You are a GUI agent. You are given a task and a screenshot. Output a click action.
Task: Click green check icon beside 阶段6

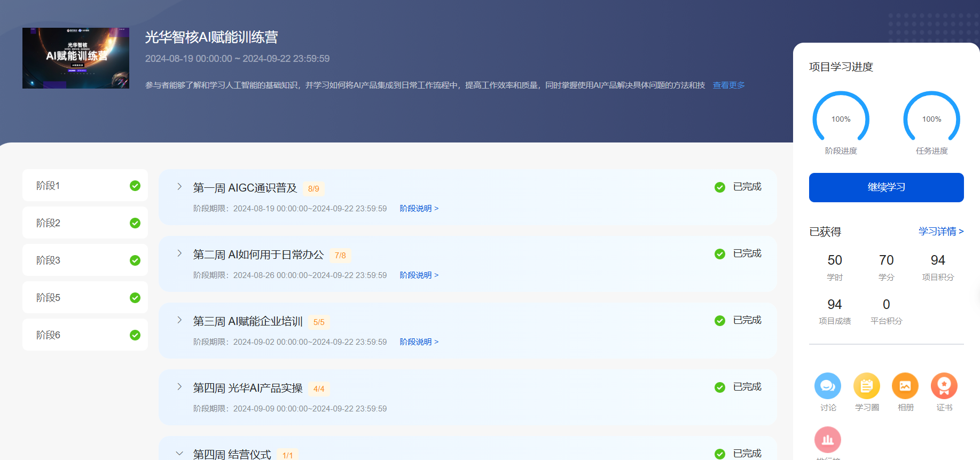135,335
